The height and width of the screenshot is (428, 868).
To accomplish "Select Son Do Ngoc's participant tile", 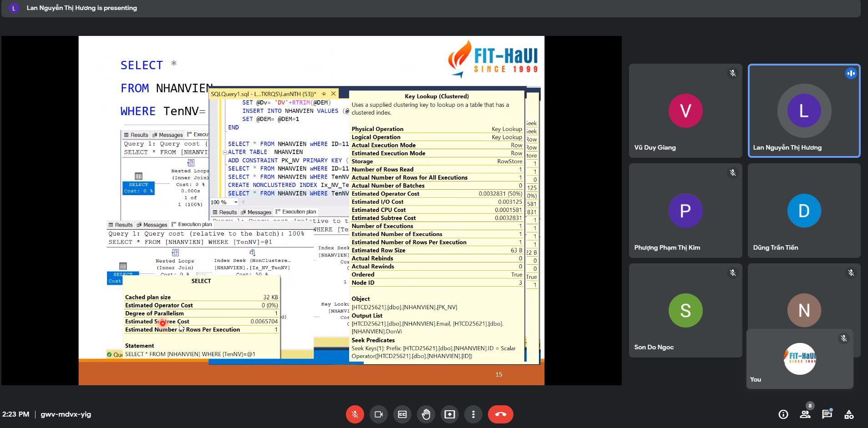I will click(685, 311).
